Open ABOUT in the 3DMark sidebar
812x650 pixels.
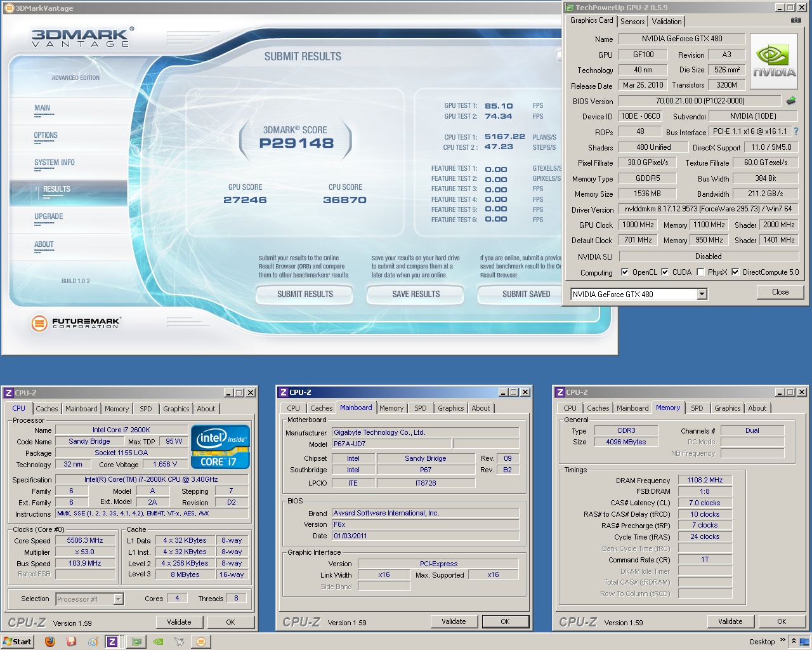click(44, 244)
